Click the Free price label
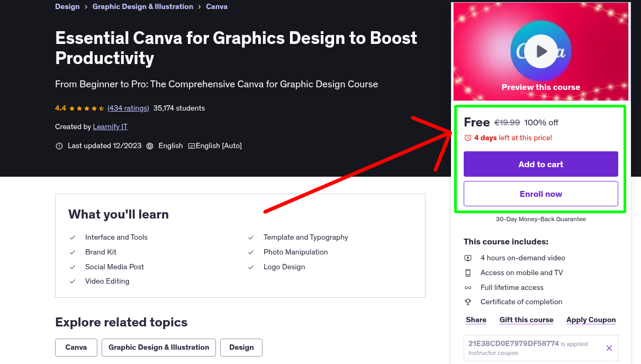This screenshot has height=364, width=641. point(477,123)
